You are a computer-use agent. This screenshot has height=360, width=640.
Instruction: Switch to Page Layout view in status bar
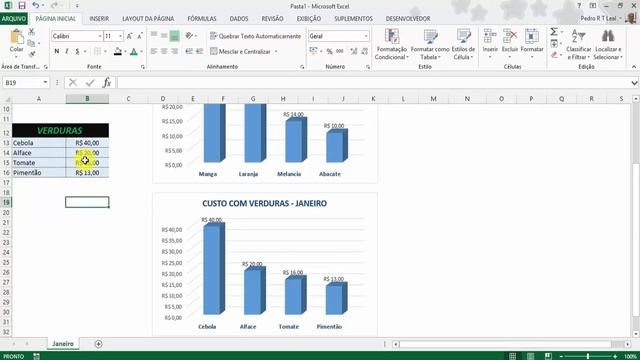tap(530, 356)
